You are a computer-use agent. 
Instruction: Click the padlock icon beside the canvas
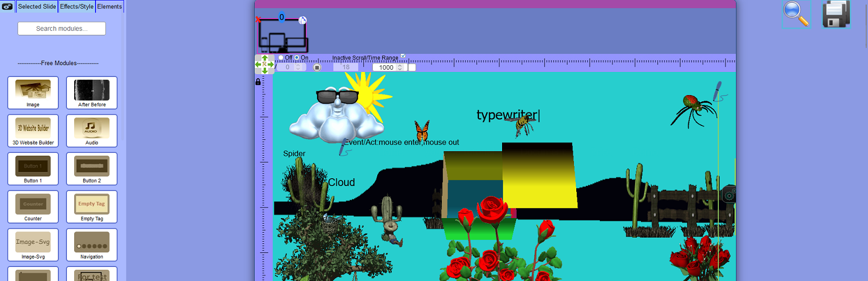258,81
